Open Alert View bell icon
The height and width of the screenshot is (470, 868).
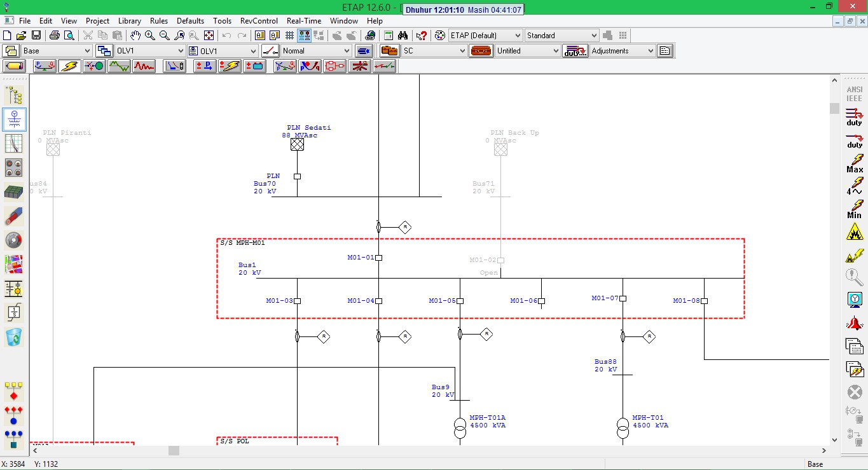click(854, 323)
